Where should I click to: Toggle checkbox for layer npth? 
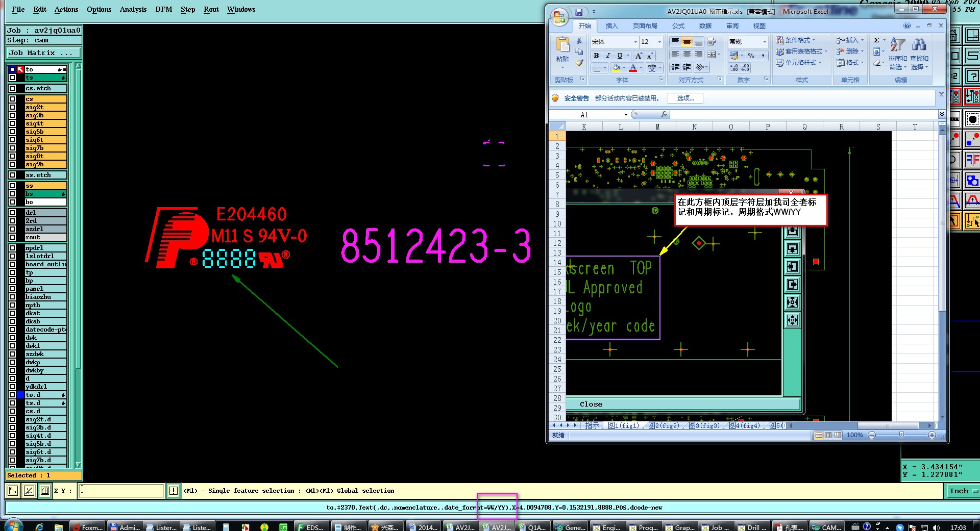12,305
